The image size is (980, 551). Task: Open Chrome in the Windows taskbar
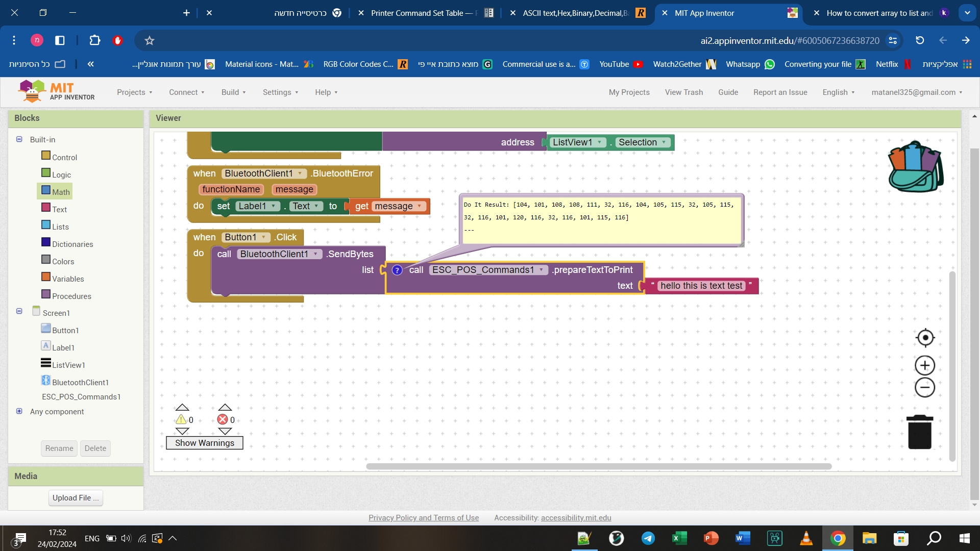[838, 538]
